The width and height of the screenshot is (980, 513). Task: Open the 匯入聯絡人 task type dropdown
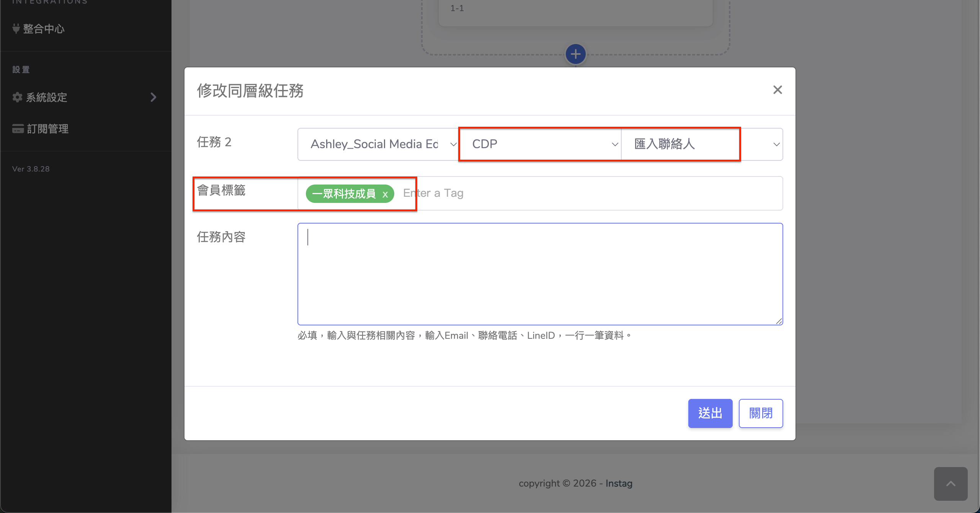click(701, 144)
